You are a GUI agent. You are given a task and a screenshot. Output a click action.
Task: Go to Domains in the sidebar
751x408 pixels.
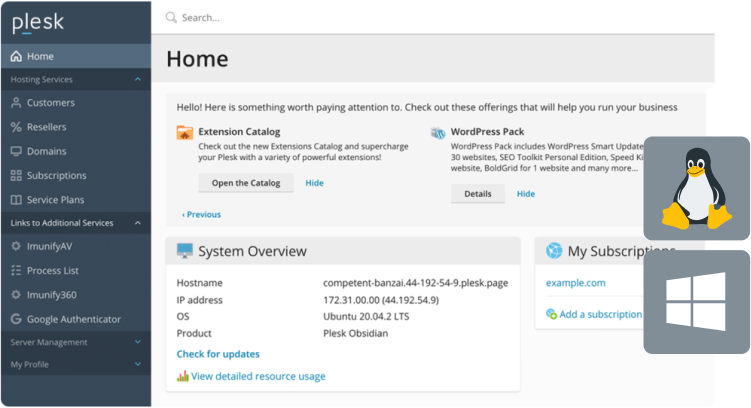pos(46,151)
